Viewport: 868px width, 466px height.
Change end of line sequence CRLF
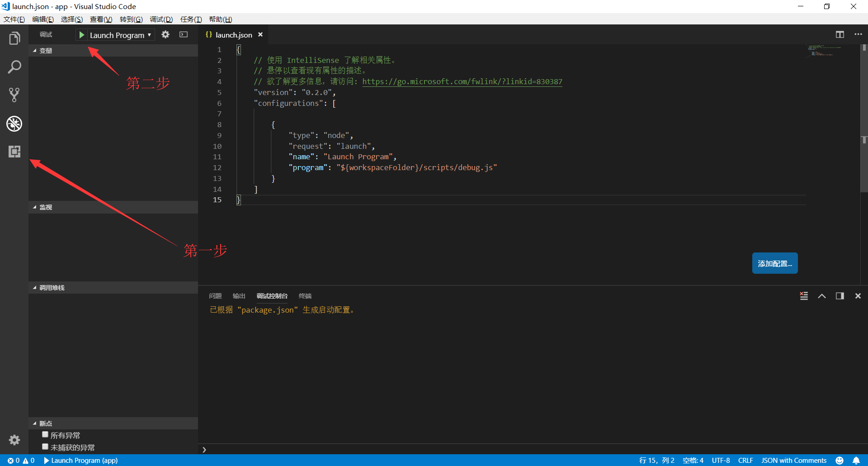click(x=745, y=460)
